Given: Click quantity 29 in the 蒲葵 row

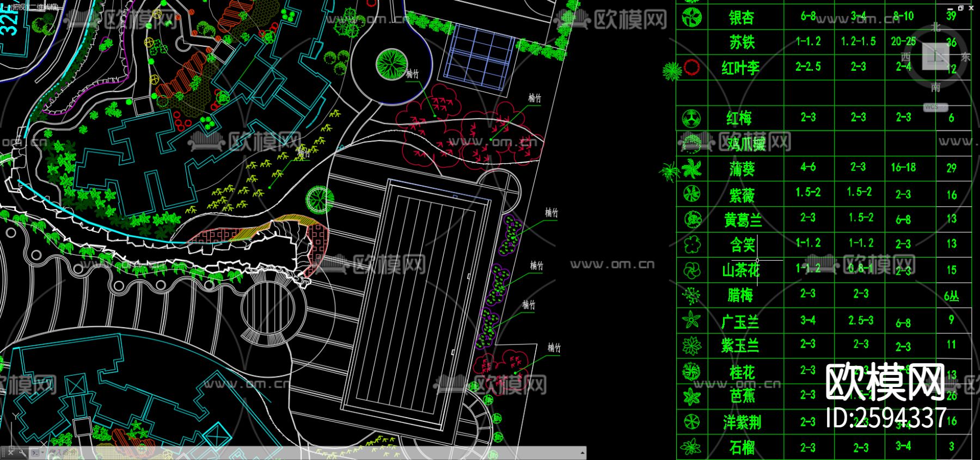Looking at the screenshot, I should click(x=952, y=168).
